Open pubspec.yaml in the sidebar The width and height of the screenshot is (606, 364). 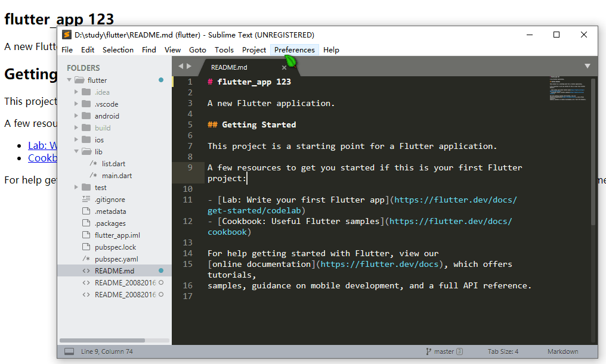point(116,259)
